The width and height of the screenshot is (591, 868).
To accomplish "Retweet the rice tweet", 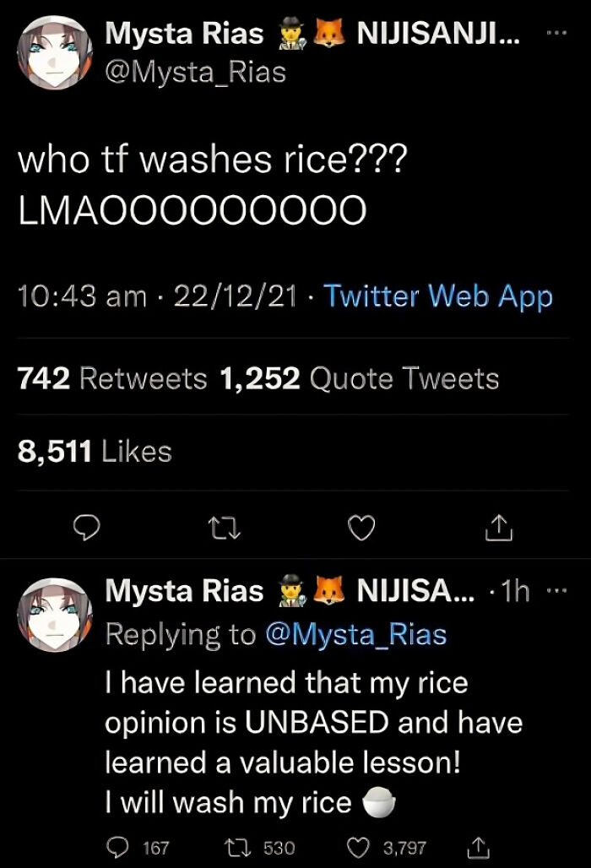I will [224, 527].
